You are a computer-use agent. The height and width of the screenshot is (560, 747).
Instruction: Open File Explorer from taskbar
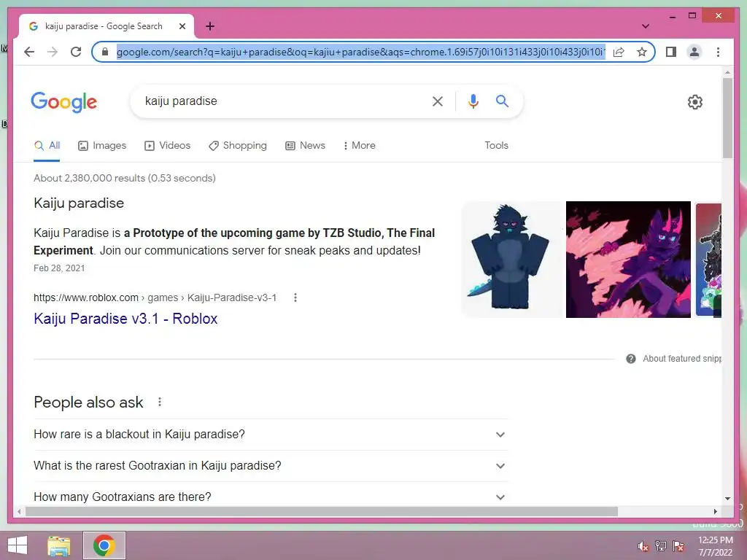coord(59,545)
